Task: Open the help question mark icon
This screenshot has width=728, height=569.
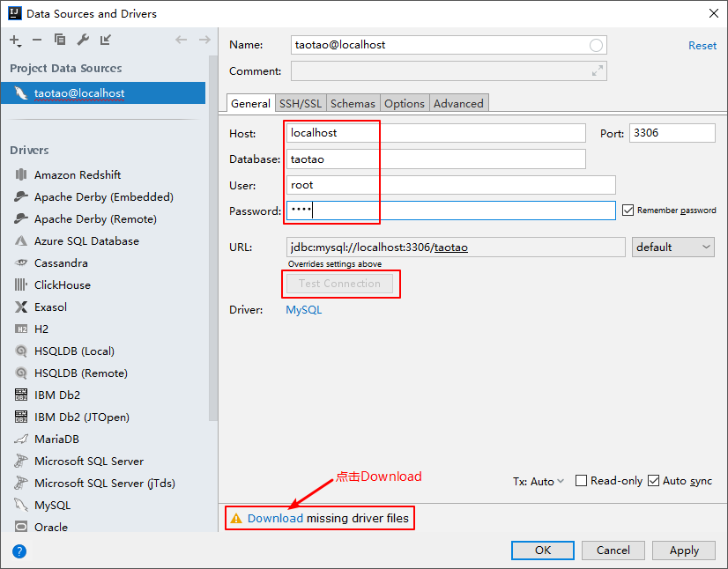Action: click(19, 551)
